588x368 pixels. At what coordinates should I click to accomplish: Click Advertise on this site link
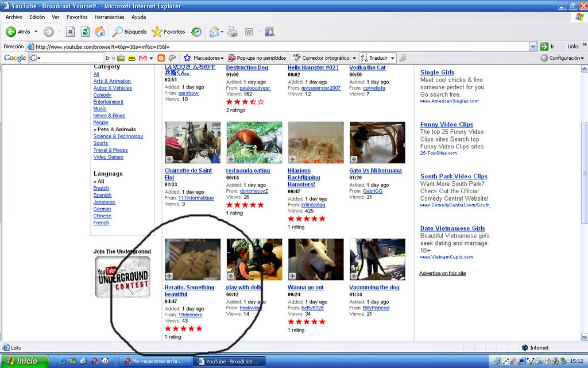443,273
